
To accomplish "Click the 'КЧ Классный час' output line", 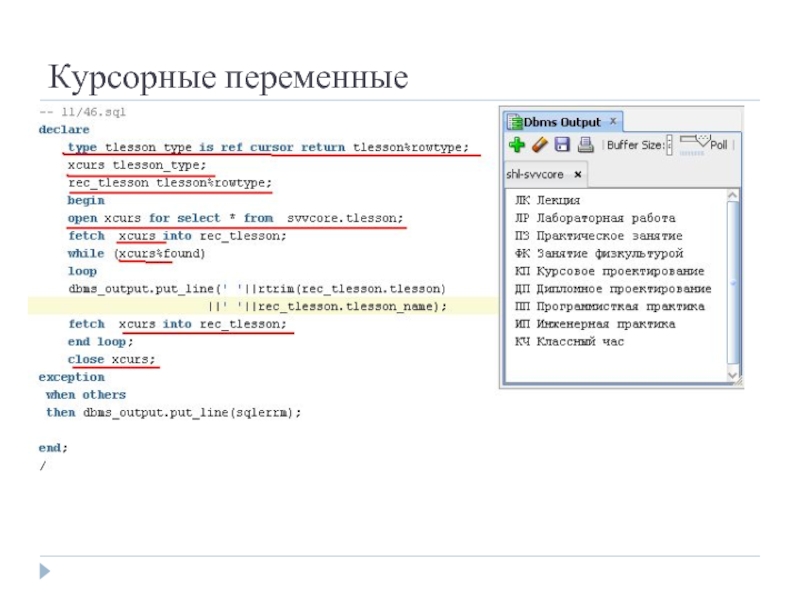I will pyautogui.click(x=569, y=342).
